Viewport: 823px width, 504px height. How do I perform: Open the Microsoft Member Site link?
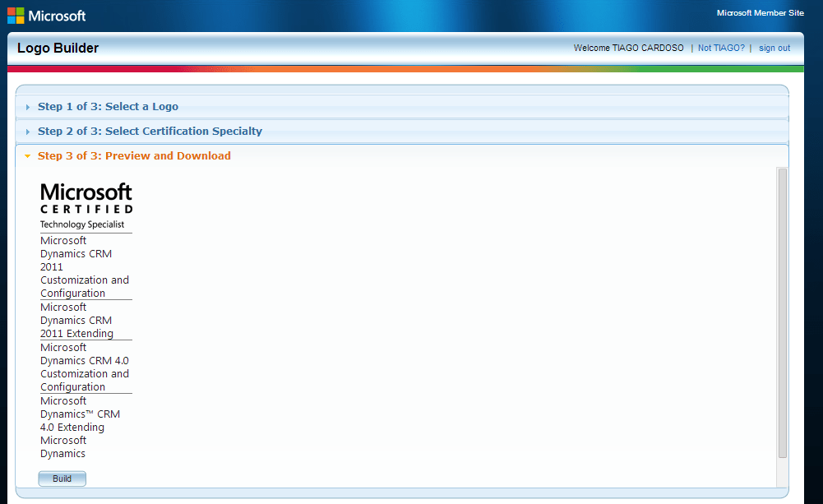pos(761,12)
